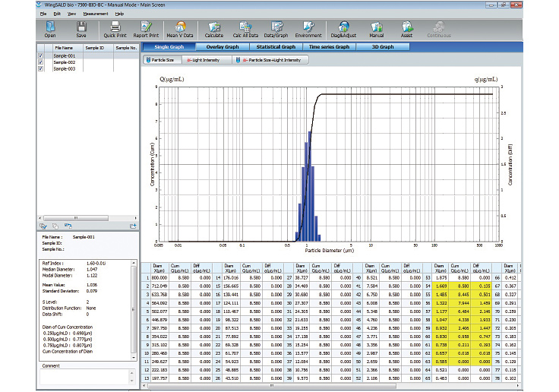Click the Calculate toolbar icon

214,29
